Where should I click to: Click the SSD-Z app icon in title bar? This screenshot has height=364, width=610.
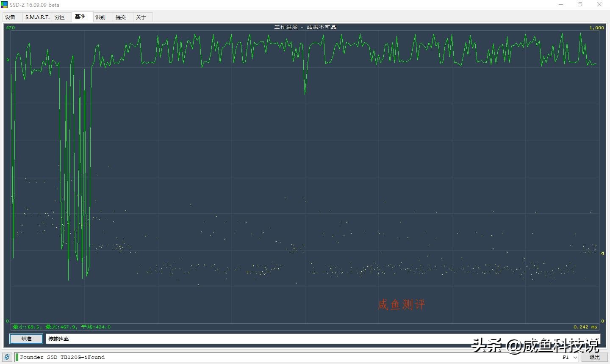(4, 5)
